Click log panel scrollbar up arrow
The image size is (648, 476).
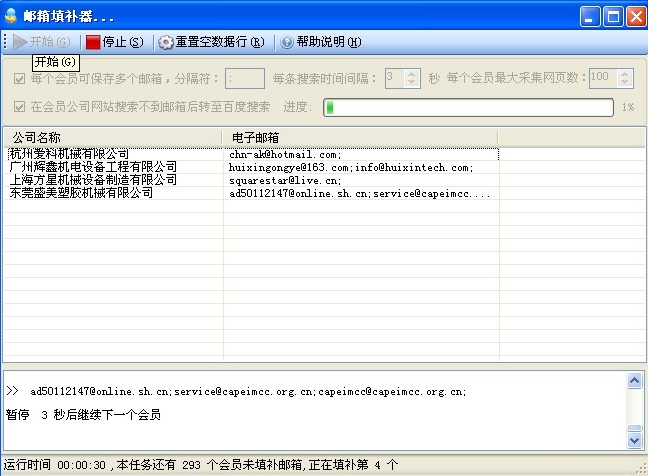point(634,380)
